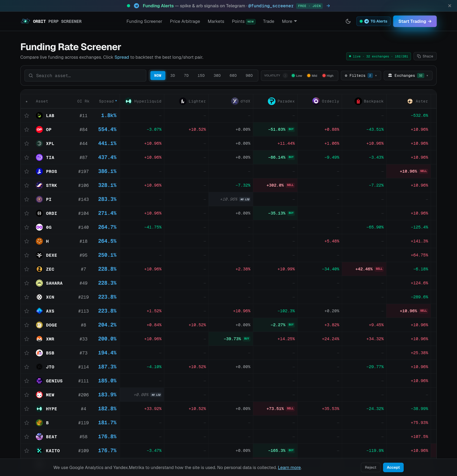This screenshot has width=457, height=476.
Task: Toggle Low volatility filter
Action: (297, 76)
